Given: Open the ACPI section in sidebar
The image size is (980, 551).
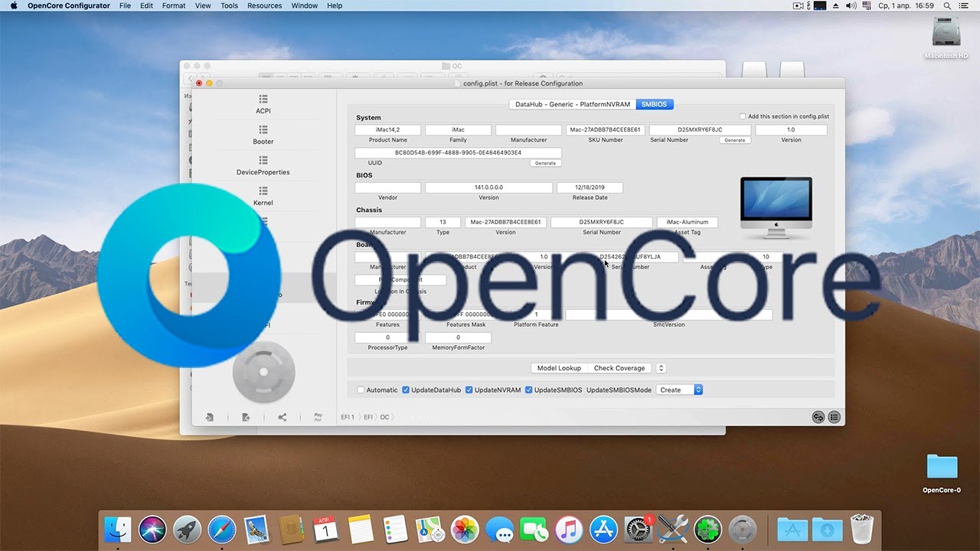Looking at the screenshot, I should point(263,104).
